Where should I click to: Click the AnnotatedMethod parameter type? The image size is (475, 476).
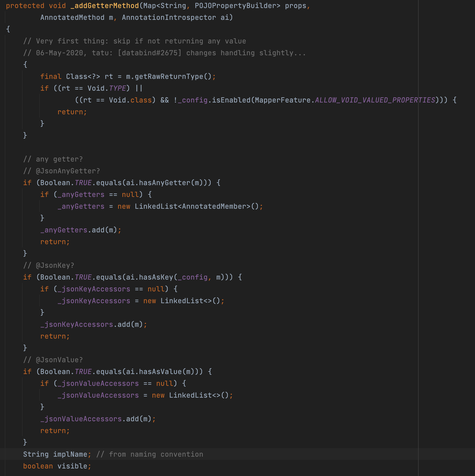72,17
